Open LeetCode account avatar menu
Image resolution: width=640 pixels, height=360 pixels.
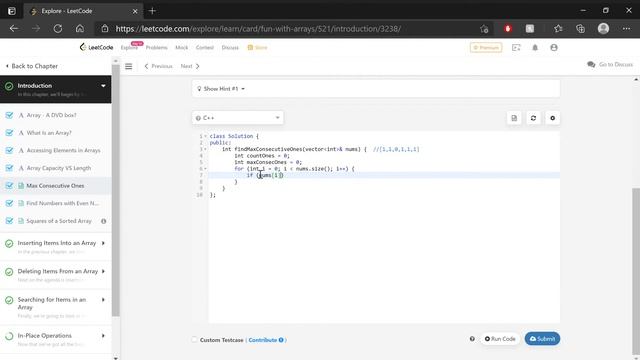pyautogui.click(x=553, y=47)
